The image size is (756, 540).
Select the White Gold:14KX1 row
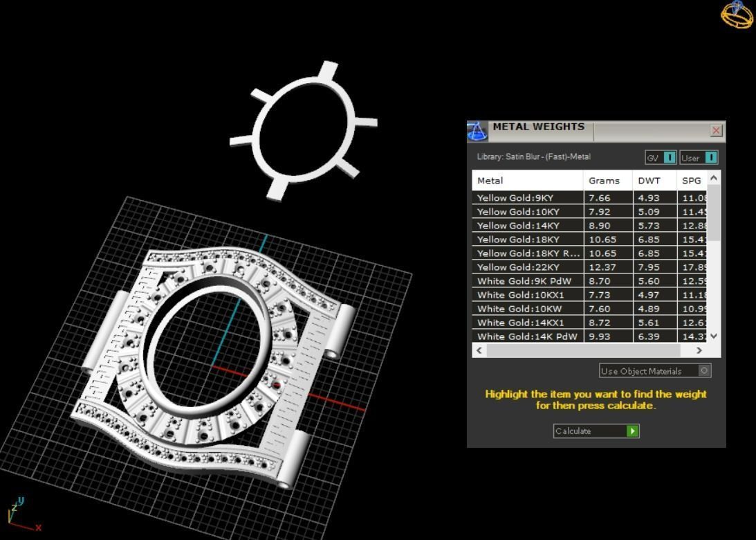[590, 323]
